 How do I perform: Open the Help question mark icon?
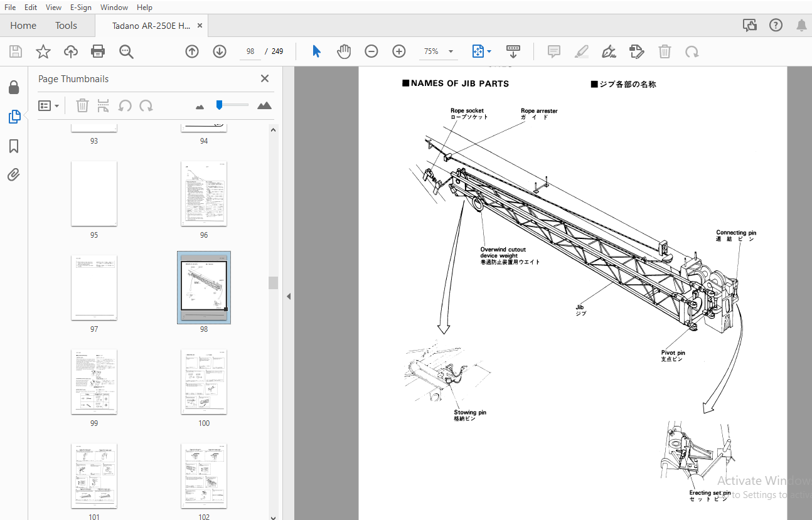[x=776, y=25]
